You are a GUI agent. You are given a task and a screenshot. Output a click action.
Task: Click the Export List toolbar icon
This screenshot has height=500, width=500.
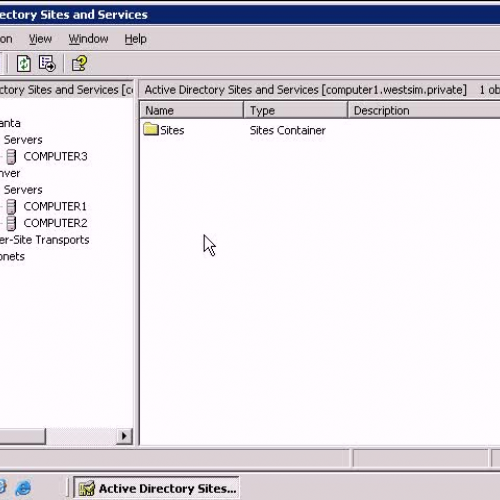pos(47,63)
